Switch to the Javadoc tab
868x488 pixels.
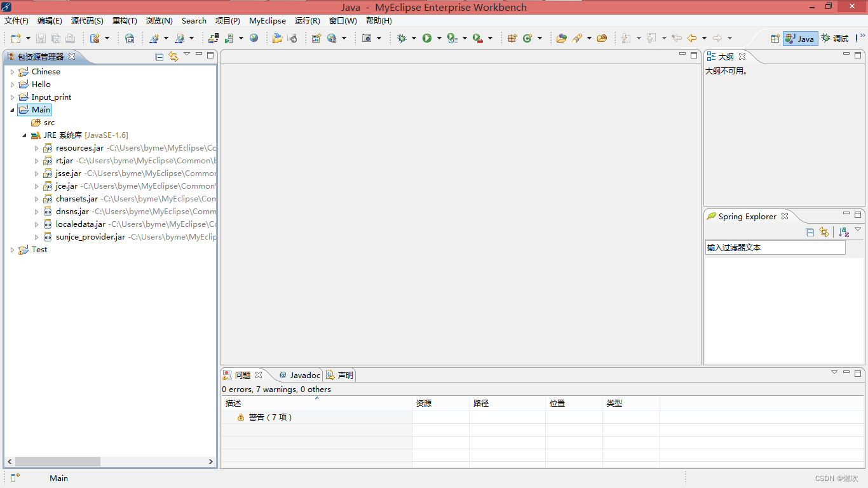click(x=300, y=376)
